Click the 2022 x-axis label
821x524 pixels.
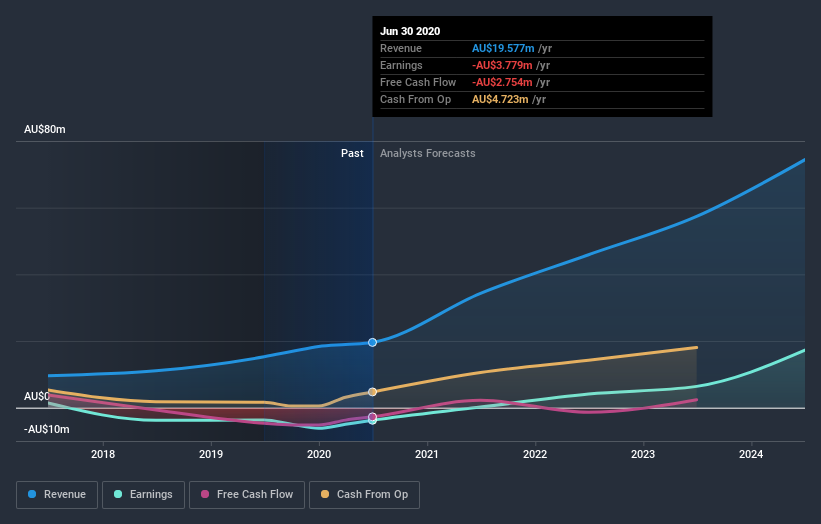point(535,454)
